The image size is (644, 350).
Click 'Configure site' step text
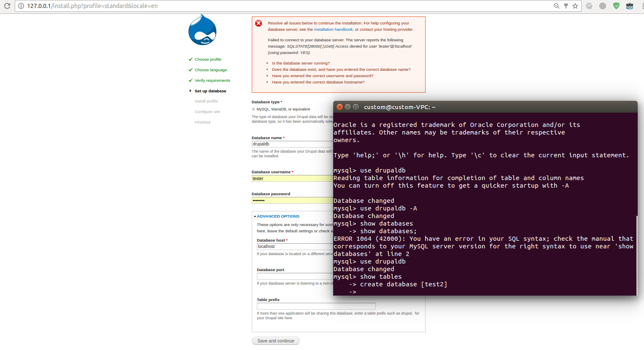click(x=207, y=112)
